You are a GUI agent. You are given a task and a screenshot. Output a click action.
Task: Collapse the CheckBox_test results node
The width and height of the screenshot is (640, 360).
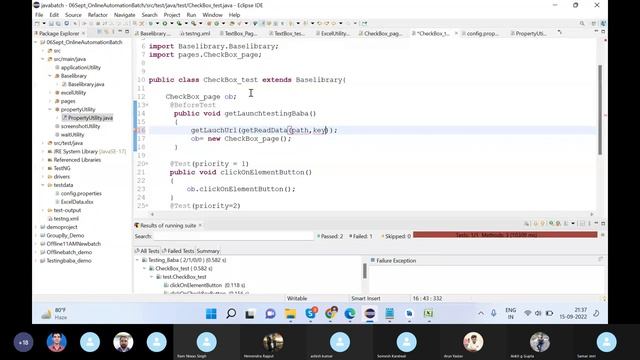tap(144, 268)
